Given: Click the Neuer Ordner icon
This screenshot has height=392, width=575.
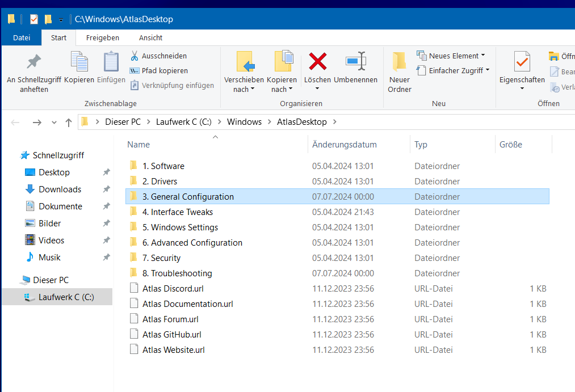Looking at the screenshot, I should 400,61.
